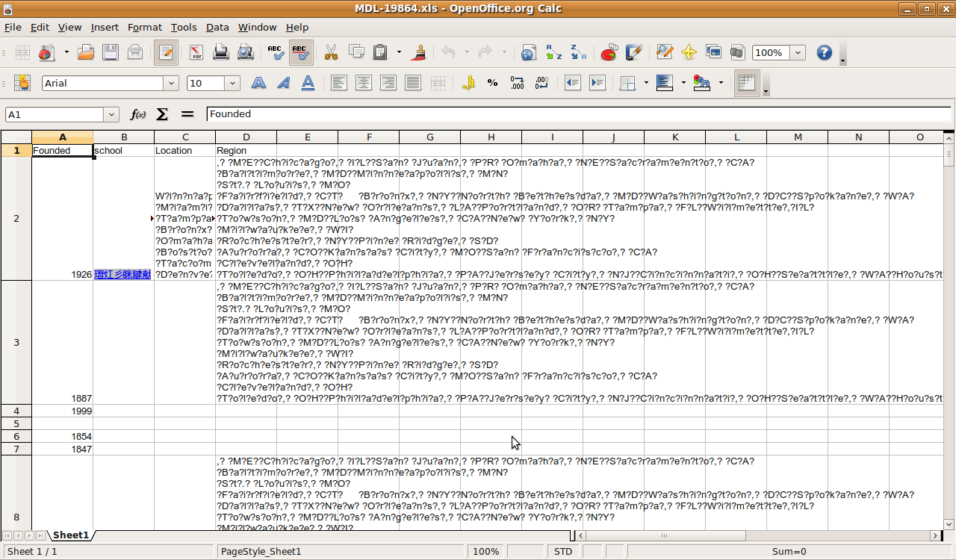Align cell content right
This screenshot has width=956, height=560.
pyautogui.click(x=388, y=83)
